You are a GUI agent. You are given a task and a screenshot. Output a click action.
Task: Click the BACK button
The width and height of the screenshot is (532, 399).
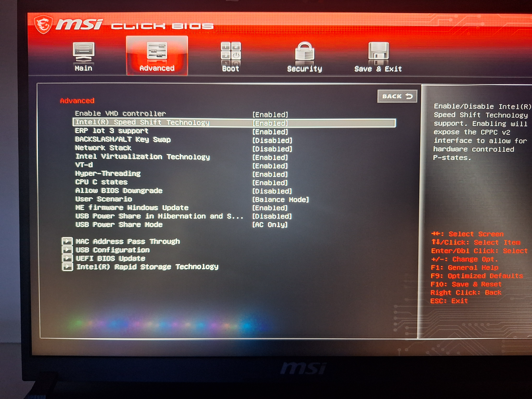(x=397, y=96)
